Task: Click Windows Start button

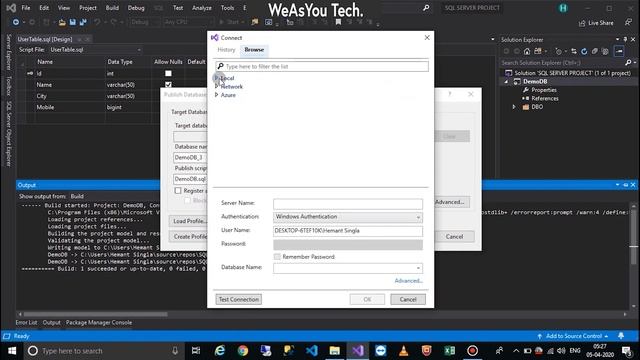Action: 12,351
